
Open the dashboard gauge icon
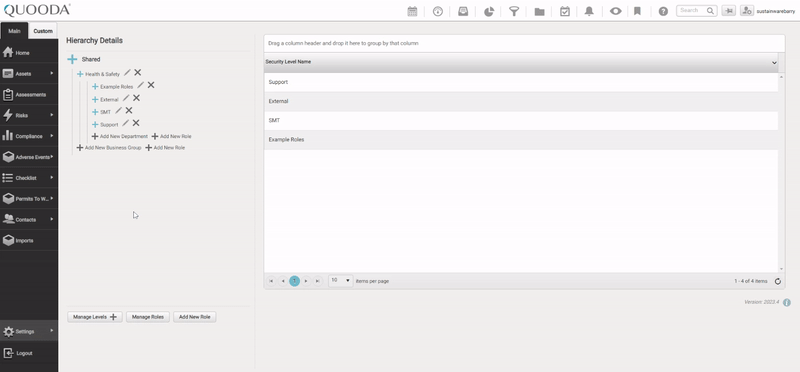click(x=438, y=11)
